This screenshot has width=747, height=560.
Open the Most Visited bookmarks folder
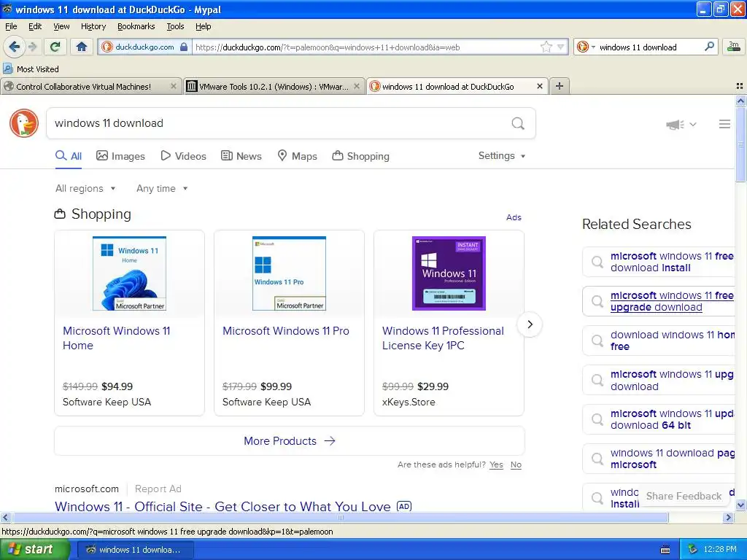tap(31, 69)
